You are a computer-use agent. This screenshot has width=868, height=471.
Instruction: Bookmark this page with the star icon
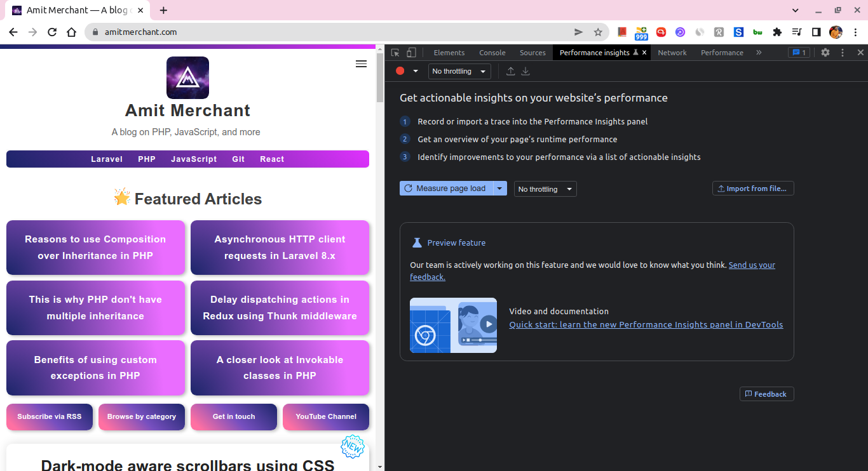[x=598, y=32]
